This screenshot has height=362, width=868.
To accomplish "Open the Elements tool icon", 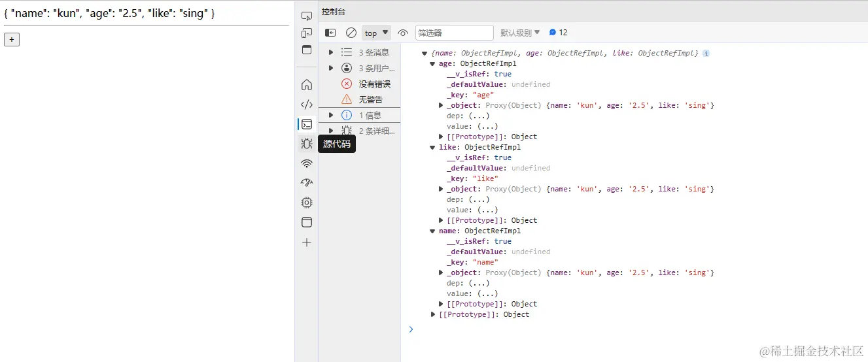I will pyautogui.click(x=307, y=104).
